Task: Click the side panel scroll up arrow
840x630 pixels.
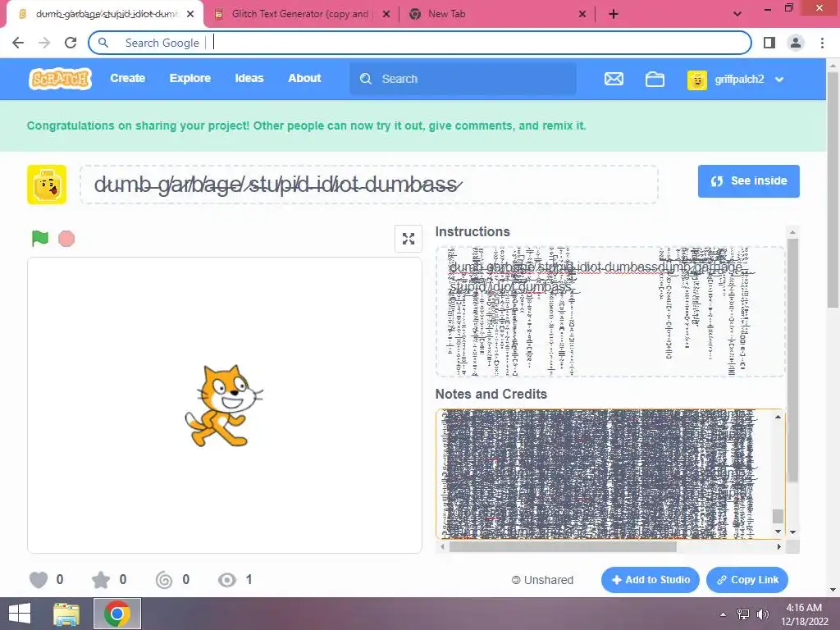Action: (x=793, y=232)
